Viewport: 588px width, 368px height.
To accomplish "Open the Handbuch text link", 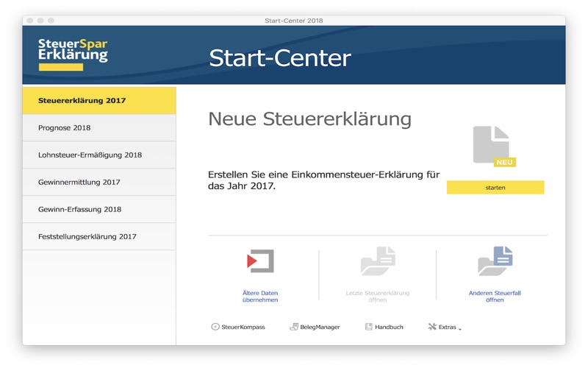I will 389,327.
